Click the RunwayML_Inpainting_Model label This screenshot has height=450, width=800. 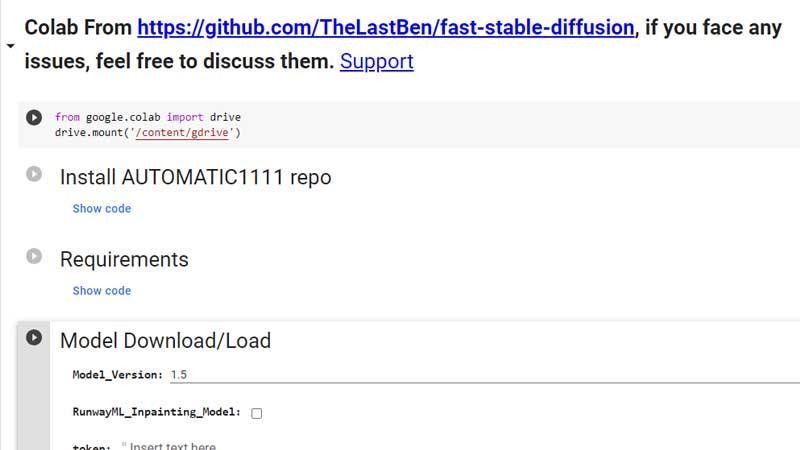[x=157, y=412]
